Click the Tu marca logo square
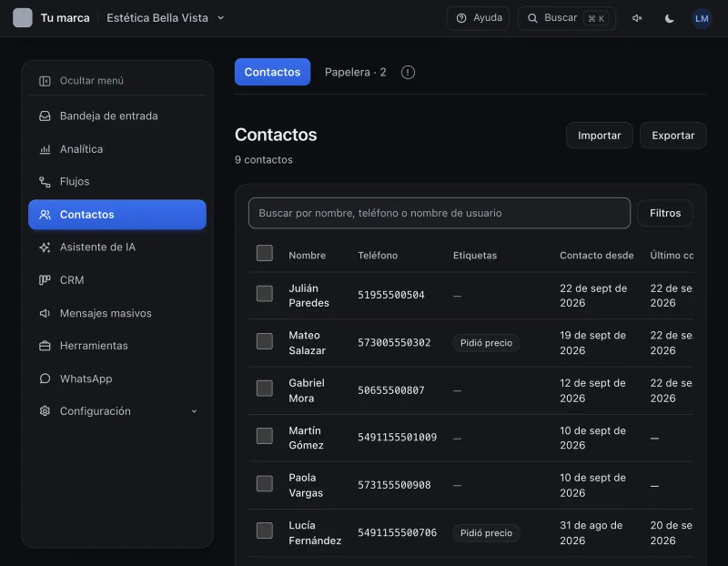 (22, 18)
